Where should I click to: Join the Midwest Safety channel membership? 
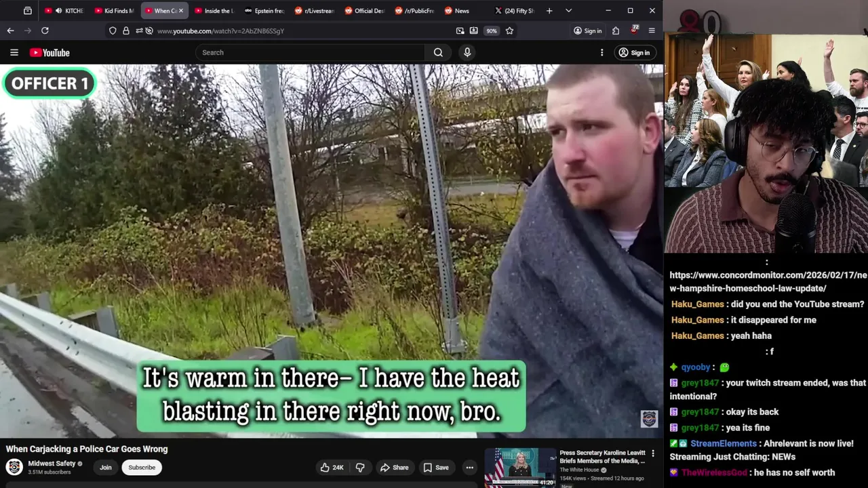[106, 467]
